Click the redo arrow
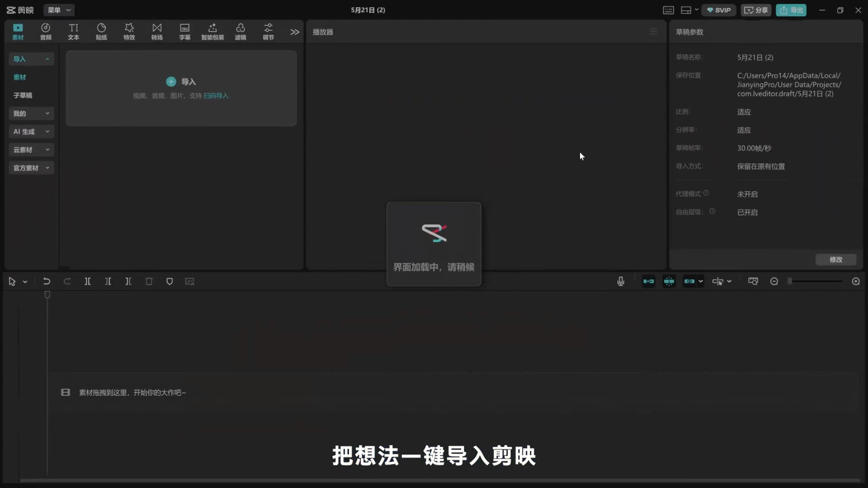 pyautogui.click(x=67, y=281)
